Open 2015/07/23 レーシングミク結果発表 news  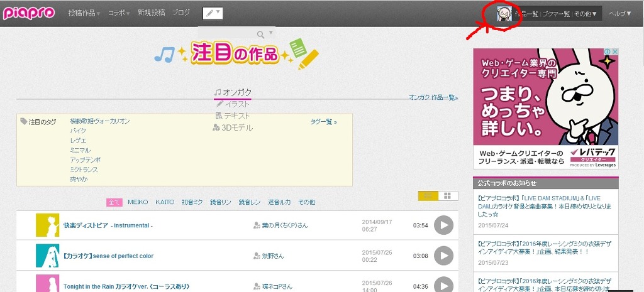(545, 247)
